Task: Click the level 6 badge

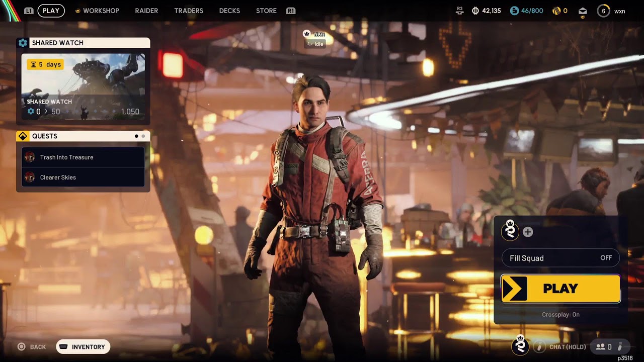Action: (603, 11)
